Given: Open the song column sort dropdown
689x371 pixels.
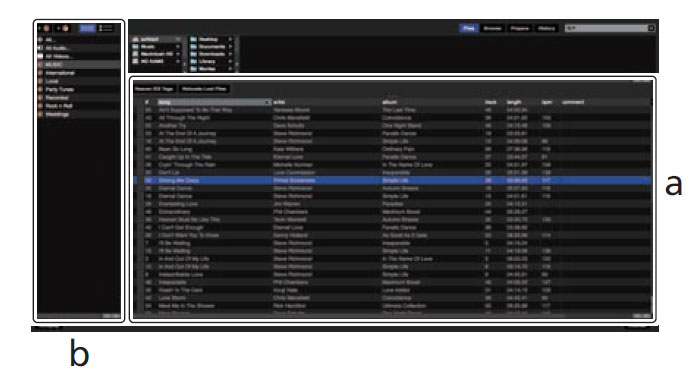Looking at the screenshot, I should (267, 102).
